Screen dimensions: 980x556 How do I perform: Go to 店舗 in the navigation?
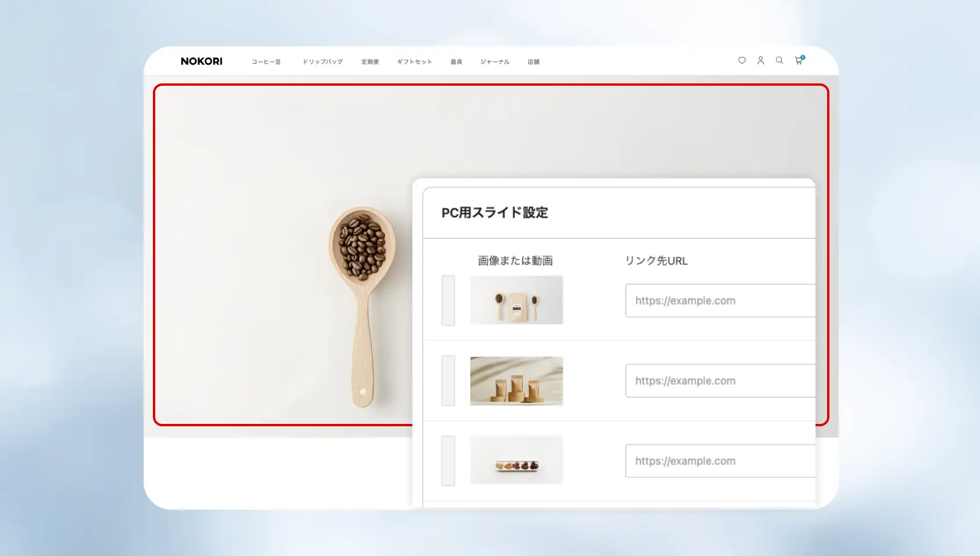(533, 62)
